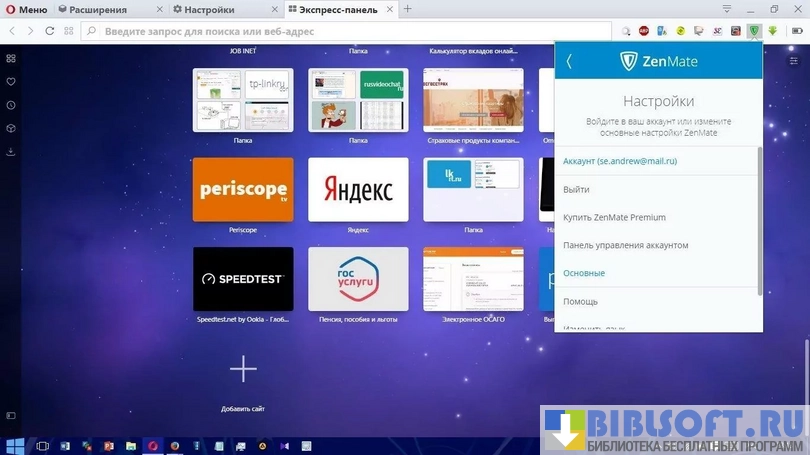Open Speed Dial from the sidebar

[11, 59]
